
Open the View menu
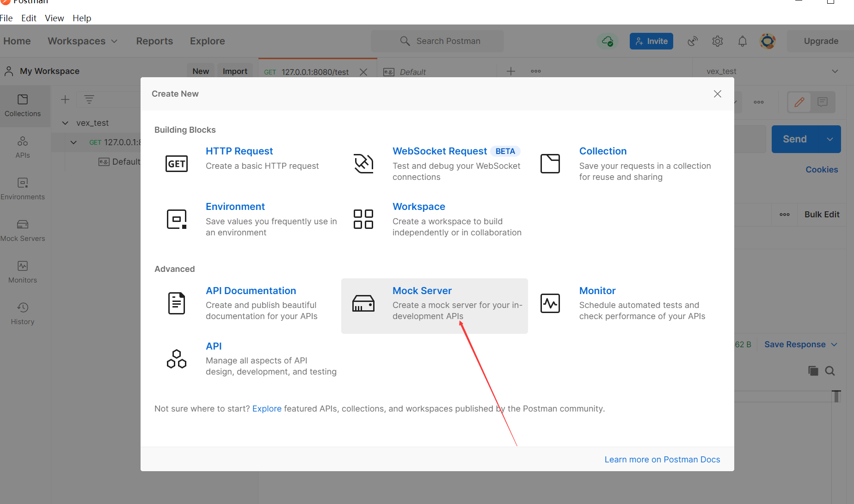(x=55, y=18)
